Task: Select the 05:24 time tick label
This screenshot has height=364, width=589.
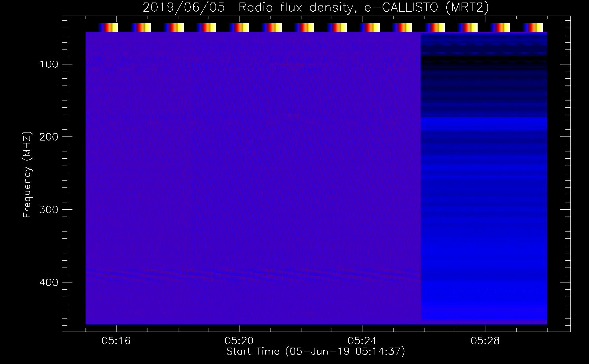Action: coord(362,341)
